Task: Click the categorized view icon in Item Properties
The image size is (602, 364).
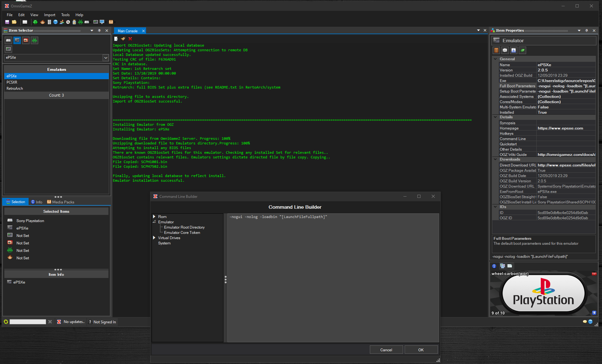Action: point(496,50)
